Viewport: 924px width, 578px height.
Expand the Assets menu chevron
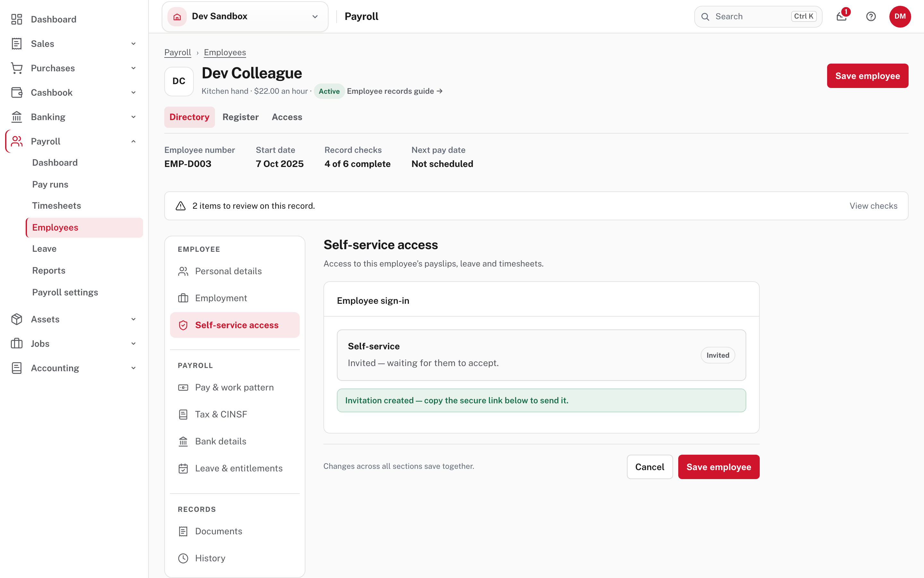pyautogui.click(x=133, y=319)
